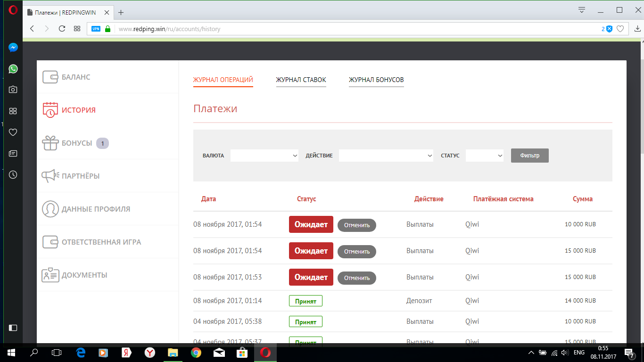Image resolution: width=644 pixels, height=362 pixels.
Task: Cancel the 10 000 RUB pending payout
Action: (357, 225)
